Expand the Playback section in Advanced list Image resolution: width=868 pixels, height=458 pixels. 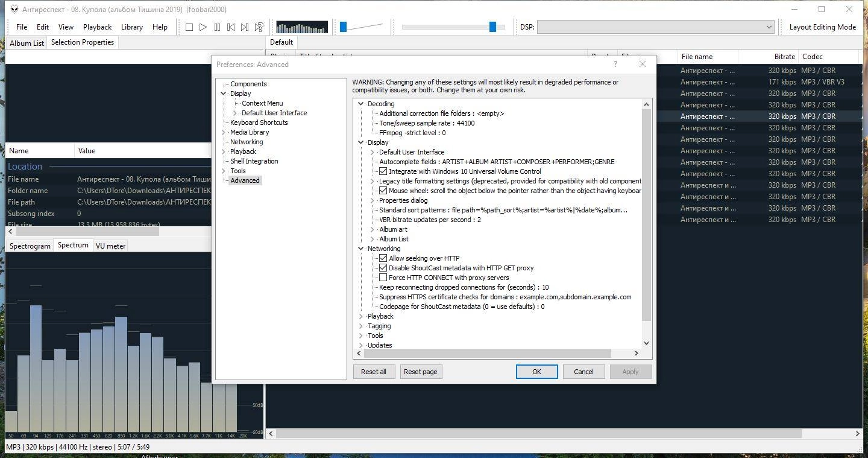coord(361,316)
